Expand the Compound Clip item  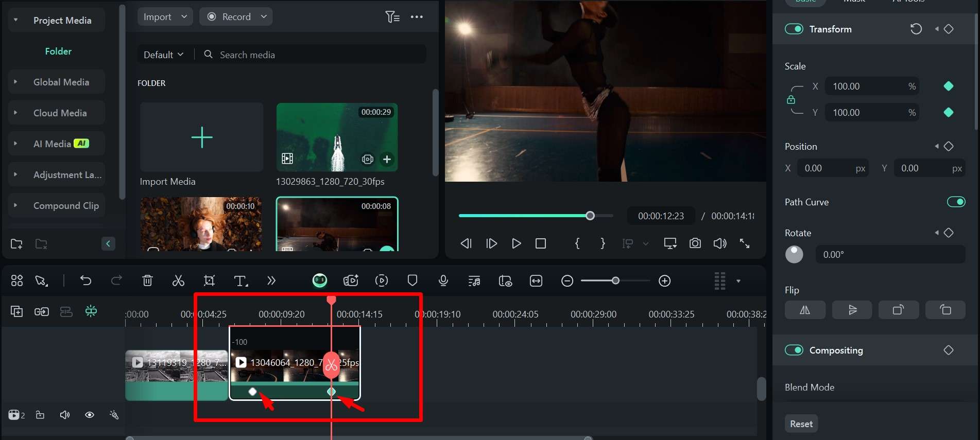15,205
